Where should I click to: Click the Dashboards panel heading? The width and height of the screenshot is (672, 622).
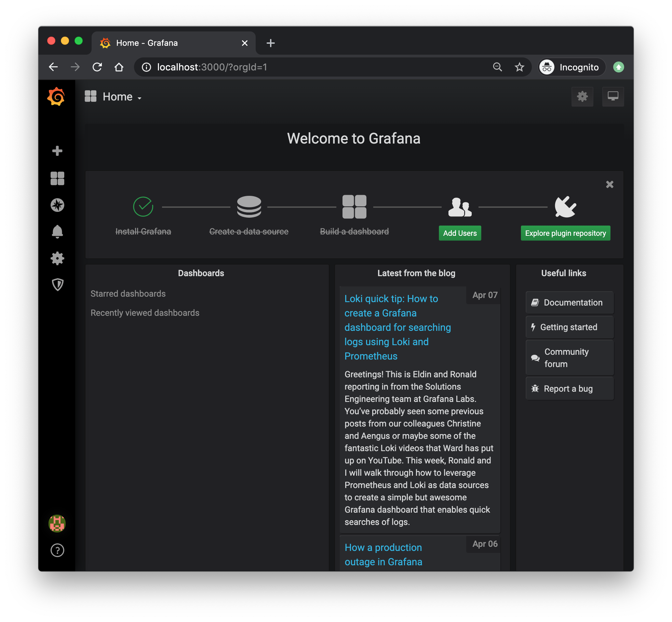point(201,273)
